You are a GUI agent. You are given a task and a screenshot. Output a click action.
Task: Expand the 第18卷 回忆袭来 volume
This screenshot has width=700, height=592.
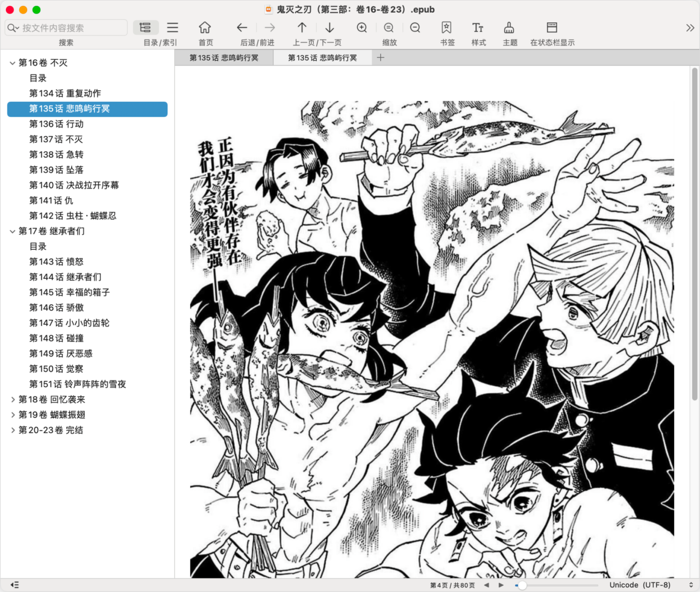pyautogui.click(x=13, y=399)
